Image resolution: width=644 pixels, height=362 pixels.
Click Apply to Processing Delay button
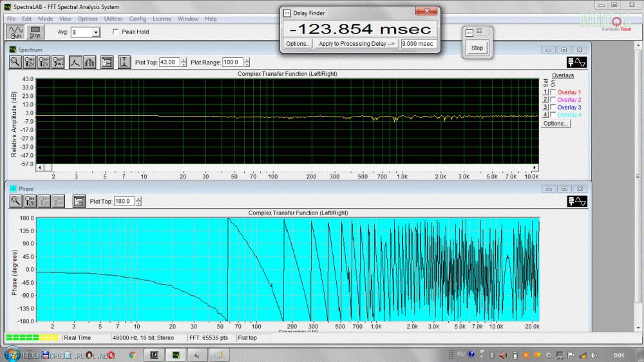tap(357, 44)
